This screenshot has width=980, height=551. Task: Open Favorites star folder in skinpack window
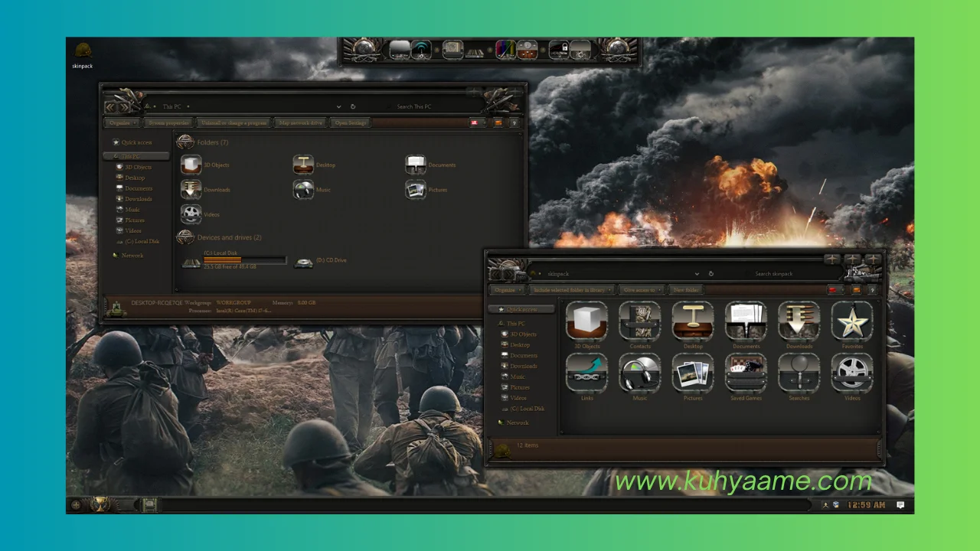coord(852,321)
